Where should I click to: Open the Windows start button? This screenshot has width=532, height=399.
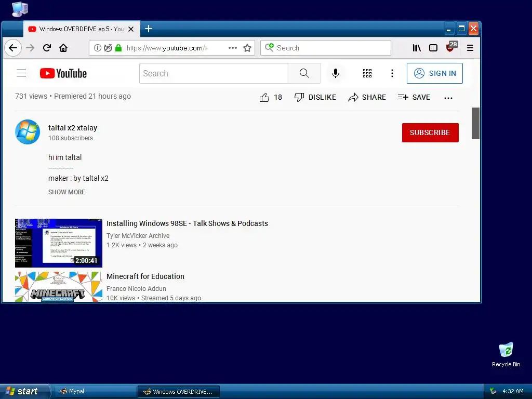[x=25, y=392]
